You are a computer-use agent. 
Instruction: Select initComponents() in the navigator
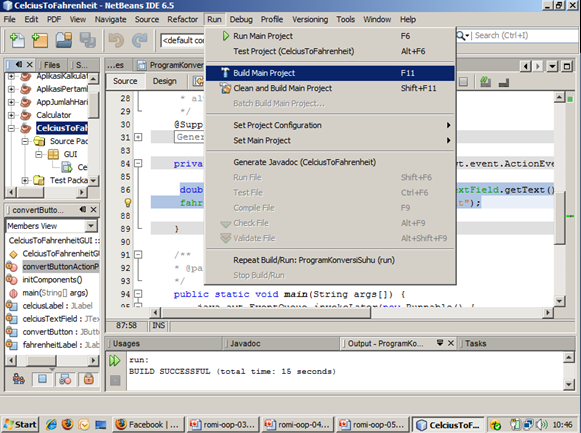tap(52, 280)
